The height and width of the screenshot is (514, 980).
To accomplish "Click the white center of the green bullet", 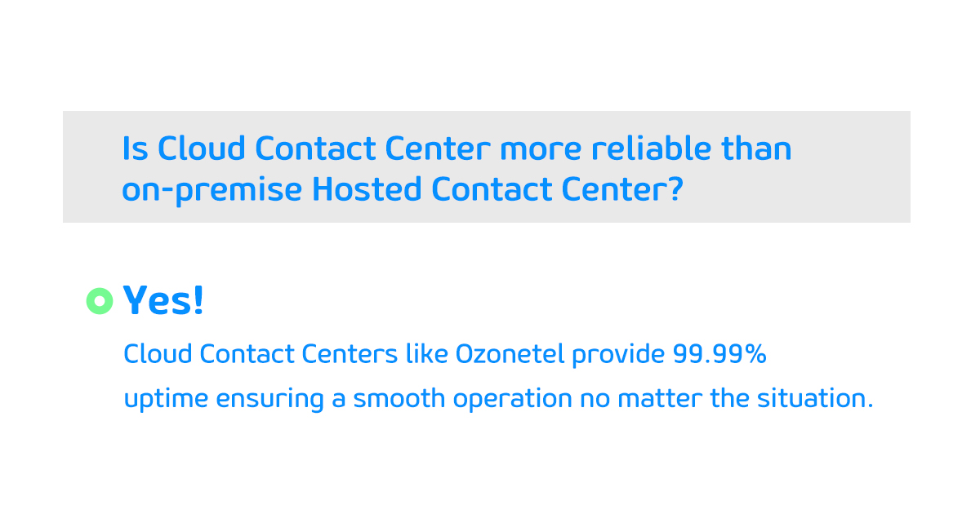I will click(x=100, y=302).
